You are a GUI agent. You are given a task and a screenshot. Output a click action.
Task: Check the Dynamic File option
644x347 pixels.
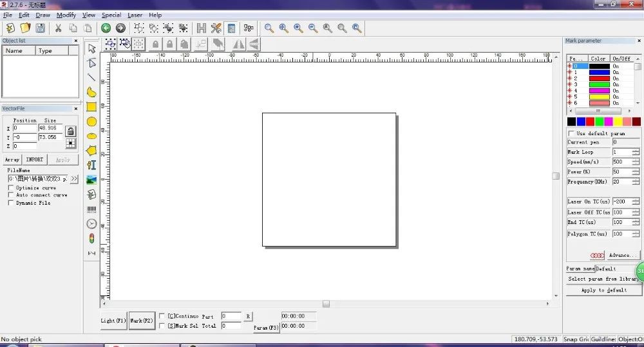[x=11, y=203]
